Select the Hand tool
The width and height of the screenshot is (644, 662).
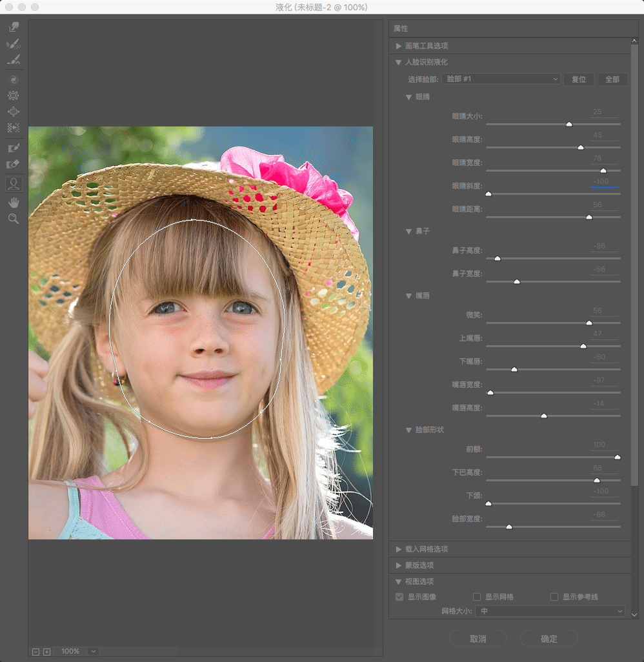click(x=14, y=202)
